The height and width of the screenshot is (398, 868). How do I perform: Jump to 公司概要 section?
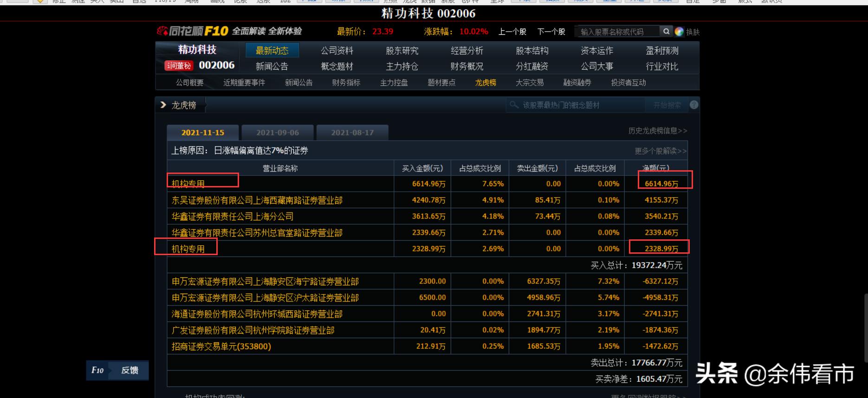[189, 83]
